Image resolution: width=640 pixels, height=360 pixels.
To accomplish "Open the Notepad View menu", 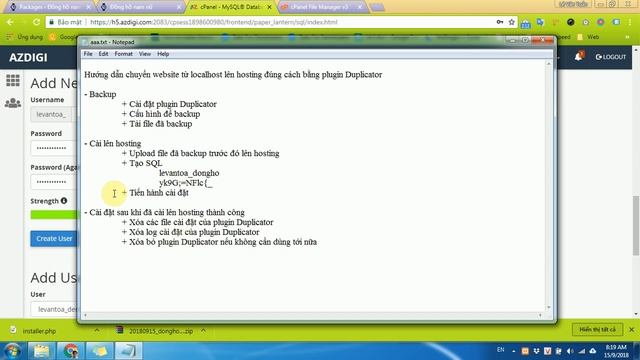I will click(x=144, y=54).
